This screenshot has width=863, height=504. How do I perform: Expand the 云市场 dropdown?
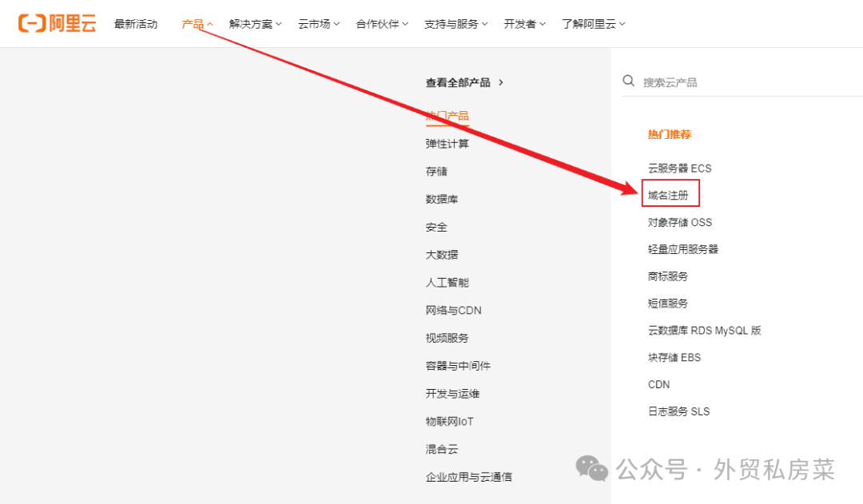pyautogui.click(x=318, y=24)
